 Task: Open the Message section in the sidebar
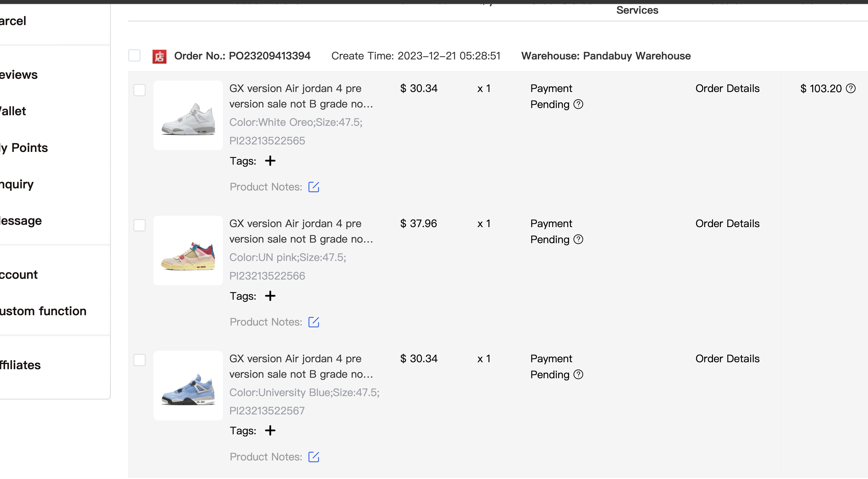coord(21,221)
